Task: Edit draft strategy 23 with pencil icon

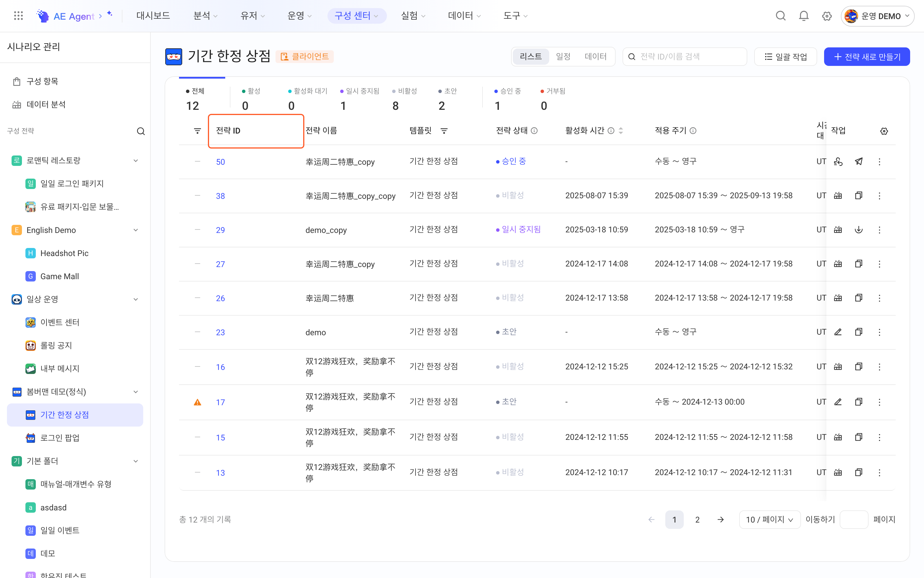Action: 838,332
